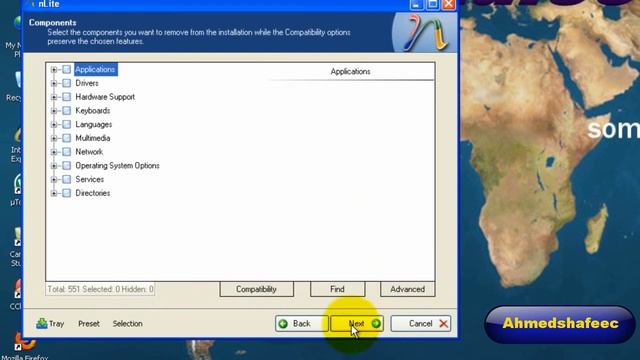Image resolution: width=640 pixels, height=360 pixels.
Task: Tick the Services checkbox
Action: pos(67,179)
